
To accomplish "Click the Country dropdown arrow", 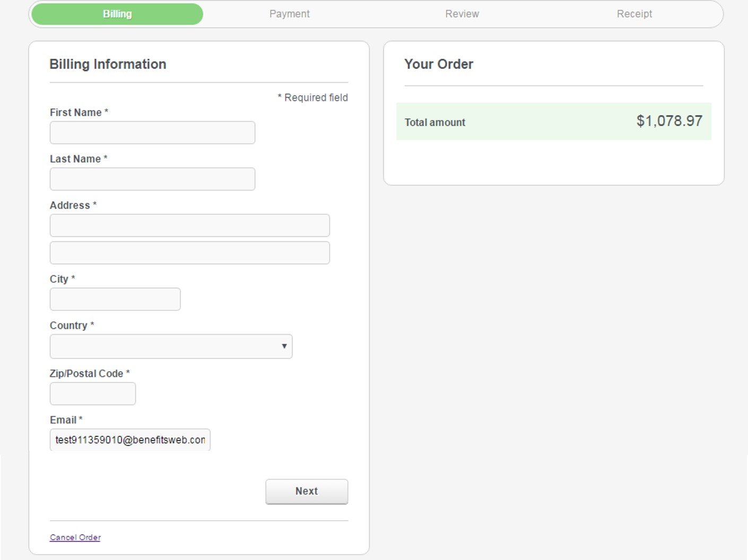I will point(284,347).
